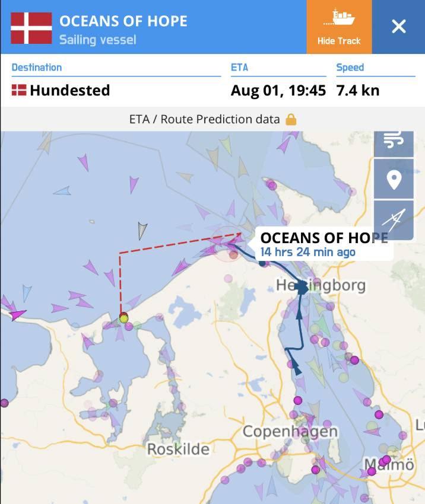425x504 pixels.
Task: Click the ETA value Aug 01, 19:45
Action: pos(278,91)
